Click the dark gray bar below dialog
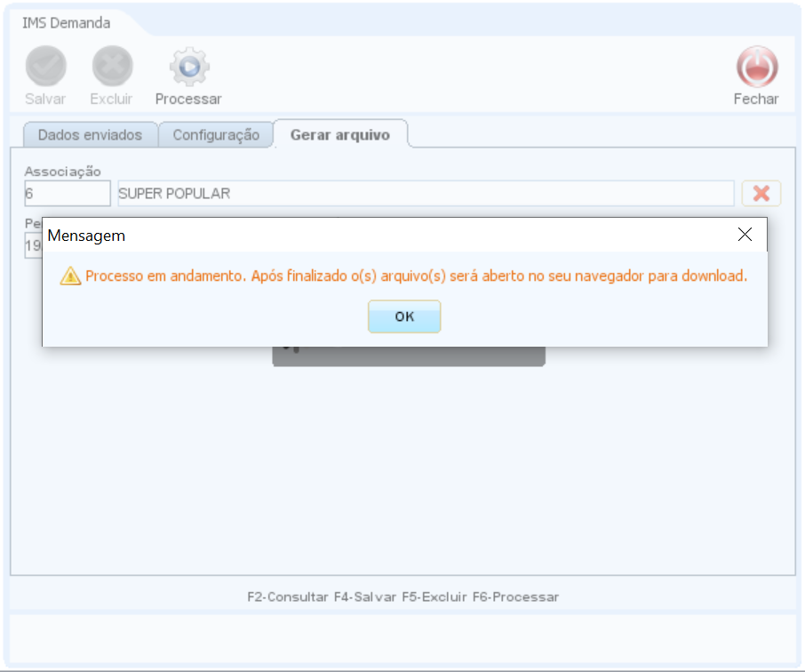The image size is (805, 672). (408, 356)
